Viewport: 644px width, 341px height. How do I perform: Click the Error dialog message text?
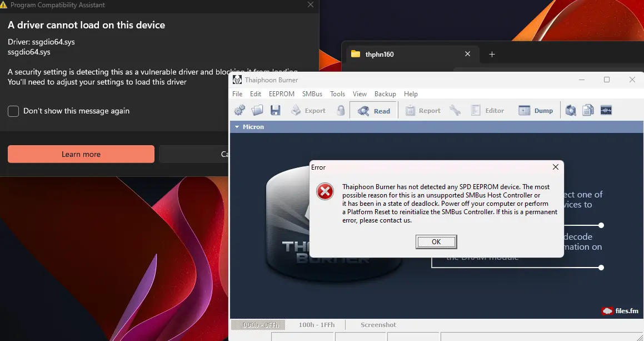click(450, 203)
